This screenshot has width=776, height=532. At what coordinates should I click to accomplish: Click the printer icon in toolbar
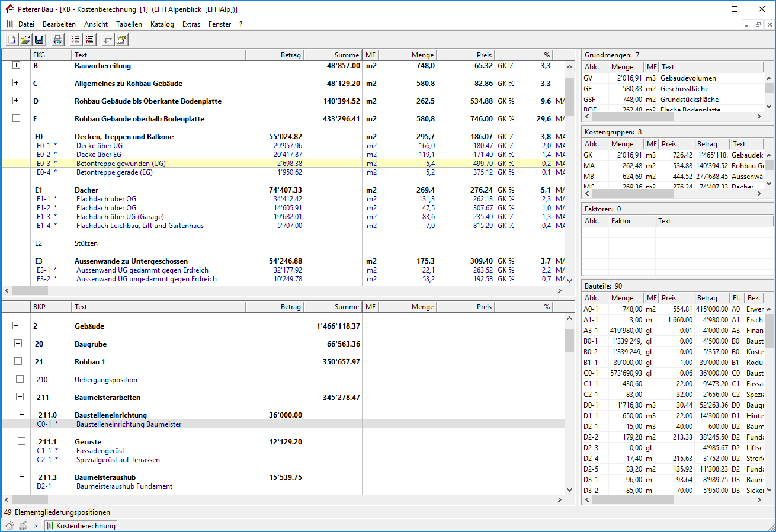57,40
